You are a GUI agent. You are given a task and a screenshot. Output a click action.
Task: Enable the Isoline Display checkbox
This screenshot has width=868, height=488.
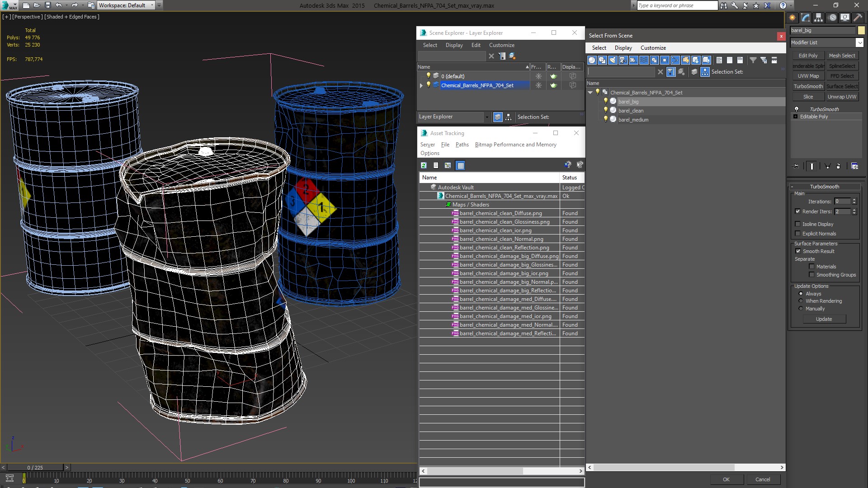pos(798,224)
